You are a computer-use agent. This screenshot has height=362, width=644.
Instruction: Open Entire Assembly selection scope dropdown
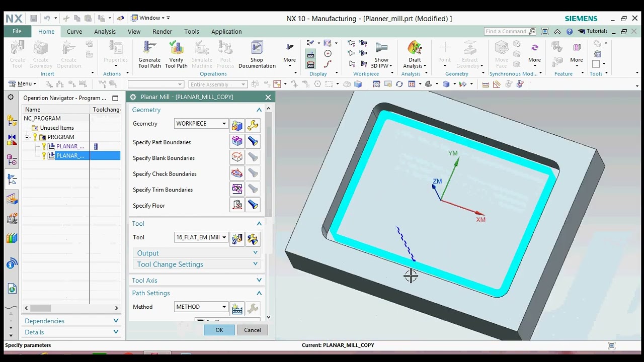pos(218,84)
